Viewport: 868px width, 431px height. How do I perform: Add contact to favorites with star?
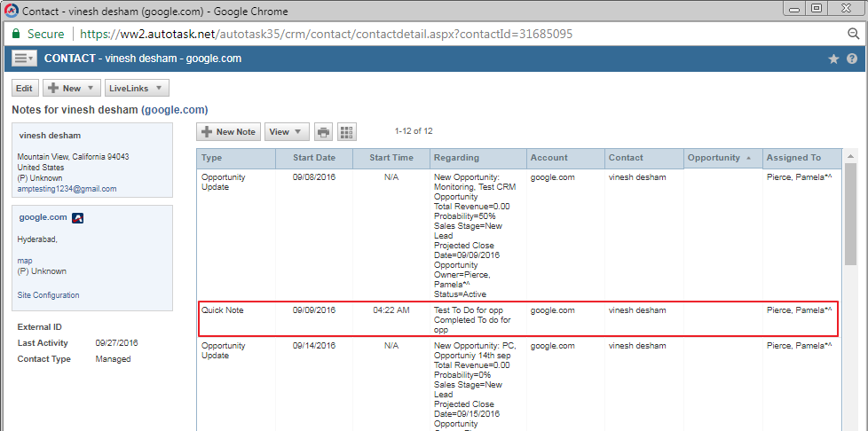(833, 59)
